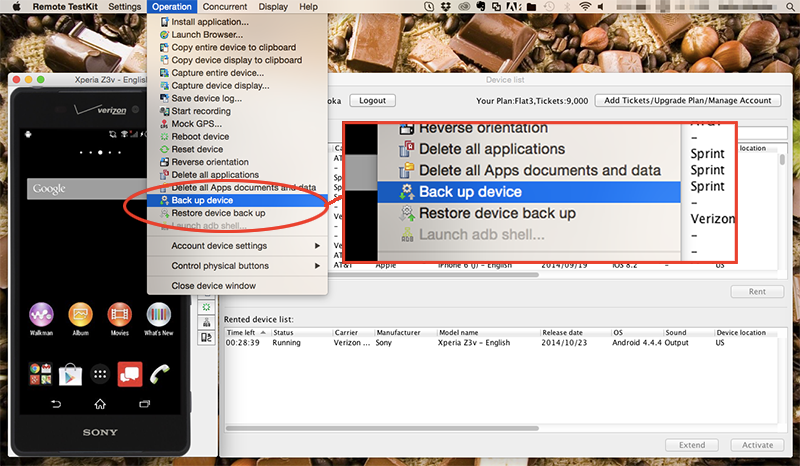800x466 pixels.
Task: Choose Install application... from Operation menu
Action: pyautogui.click(x=237, y=22)
